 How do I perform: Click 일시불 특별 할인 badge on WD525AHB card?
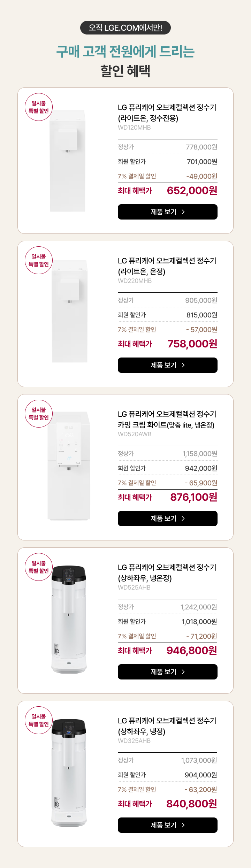coord(39,567)
